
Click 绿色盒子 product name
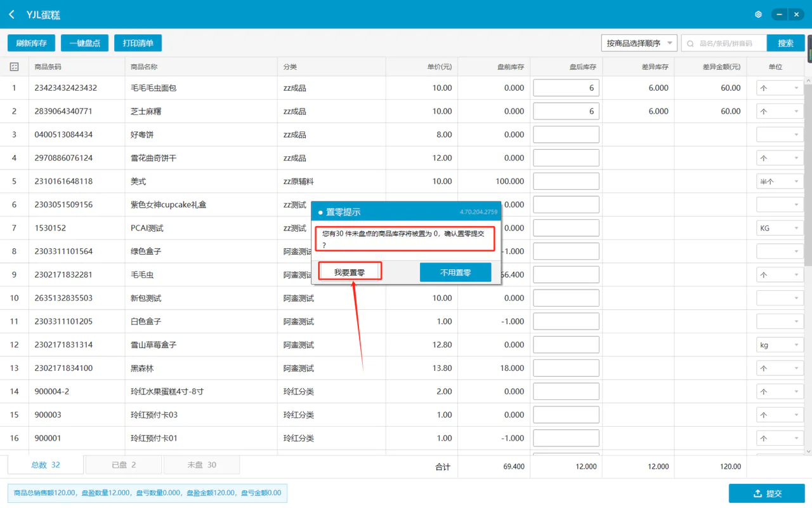tap(146, 251)
